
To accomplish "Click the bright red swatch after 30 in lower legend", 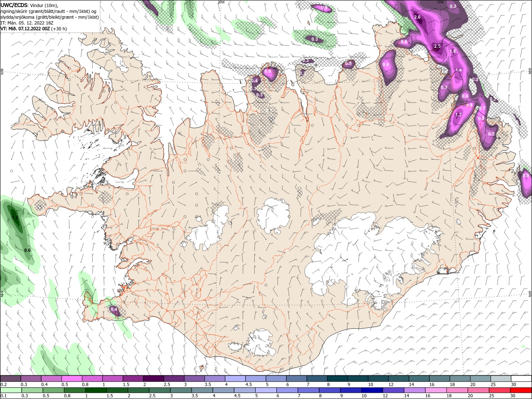I will tap(521, 390).
